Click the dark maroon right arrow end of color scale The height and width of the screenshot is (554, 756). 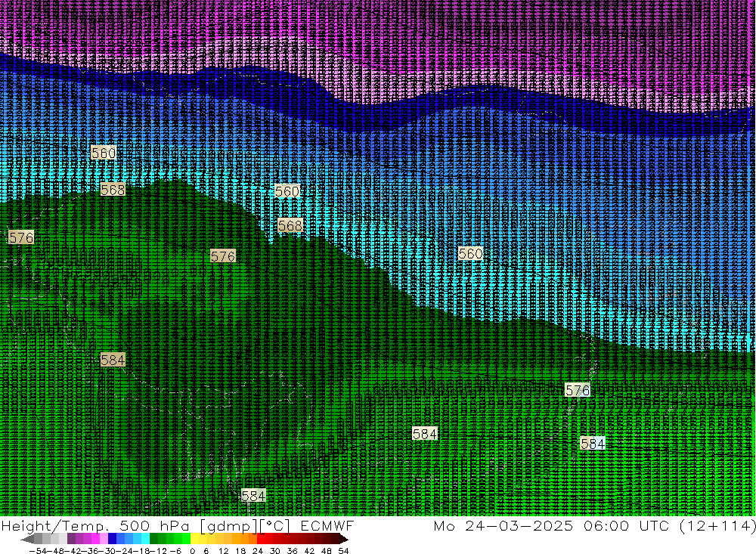[343, 539]
